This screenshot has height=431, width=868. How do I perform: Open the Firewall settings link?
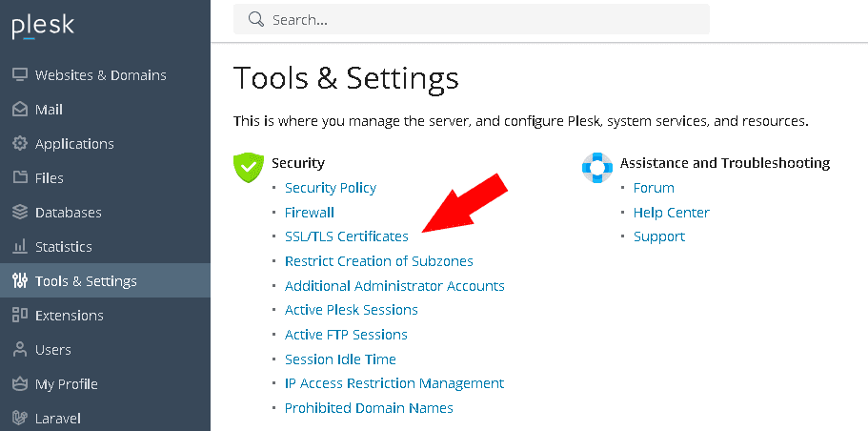point(309,213)
